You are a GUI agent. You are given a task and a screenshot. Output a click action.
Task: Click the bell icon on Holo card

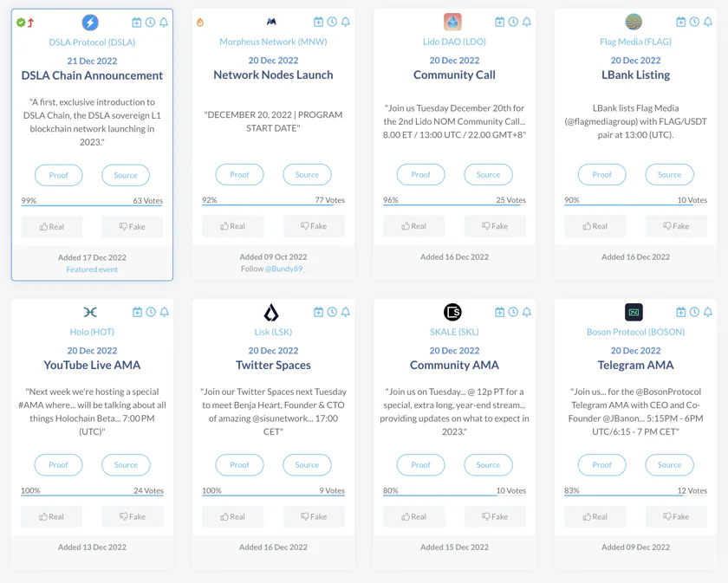point(165,312)
